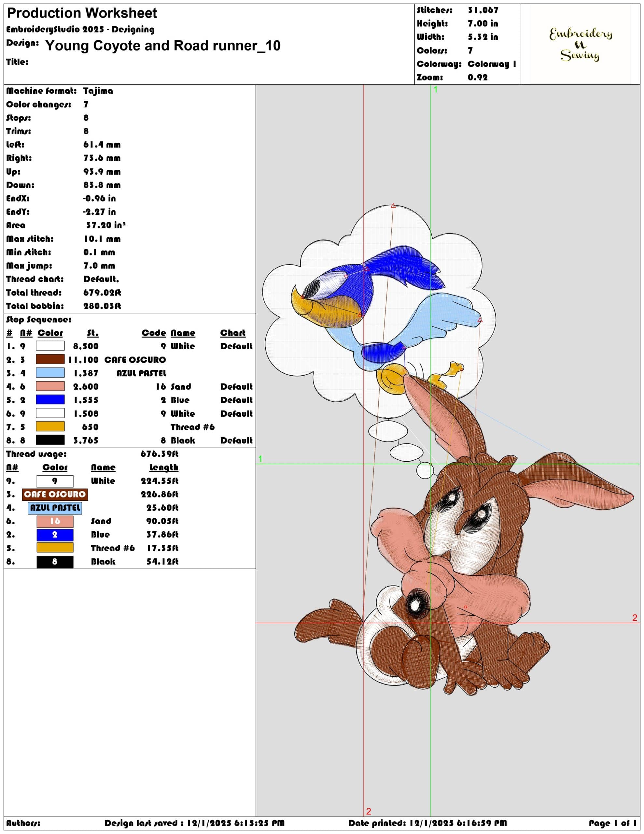644x834 pixels.
Task: Click the EndX value -0.96 in
Action: pos(100,199)
